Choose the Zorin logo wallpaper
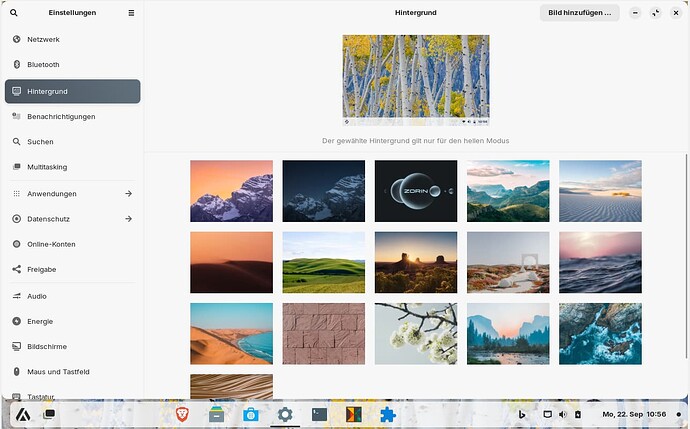This screenshot has height=429, width=690. click(415, 191)
